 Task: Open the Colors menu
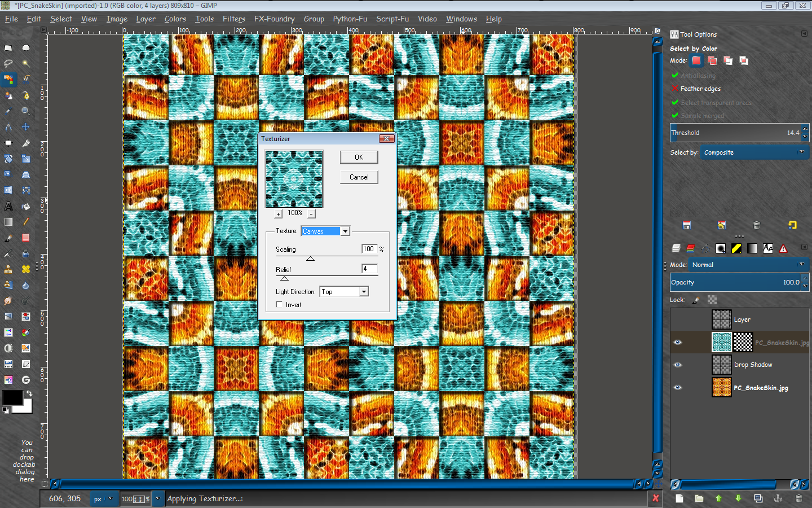tap(175, 19)
